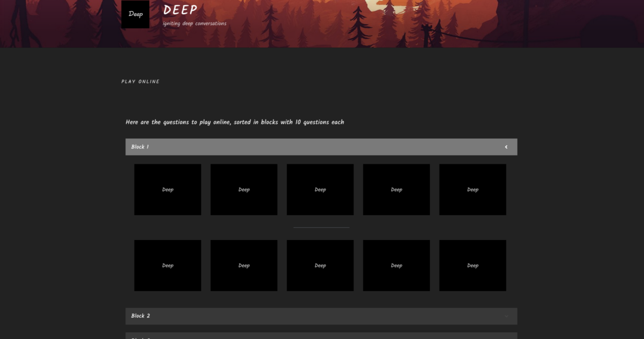Click the PLAY ONLINE page heading
Viewport: 644px width, 339px height.
(141, 82)
